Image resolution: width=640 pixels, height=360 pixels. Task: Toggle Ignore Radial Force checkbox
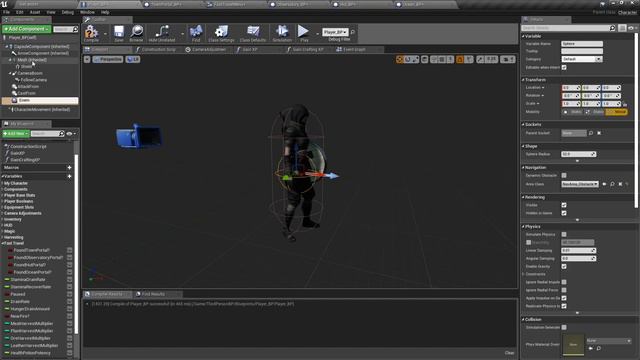[x=564, y=290]
